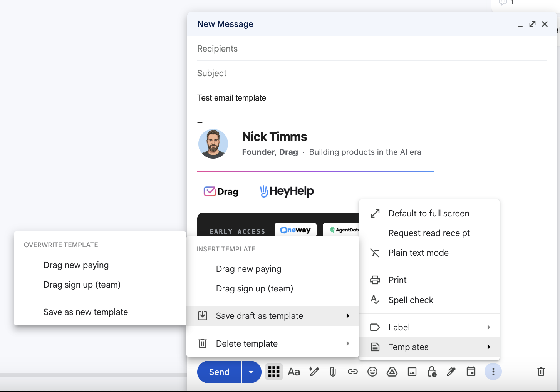The width and height of the screenshot is (560, 392).
Task: Click the HeyHelp logo in the signature
Action: click(x=287, y=191)
